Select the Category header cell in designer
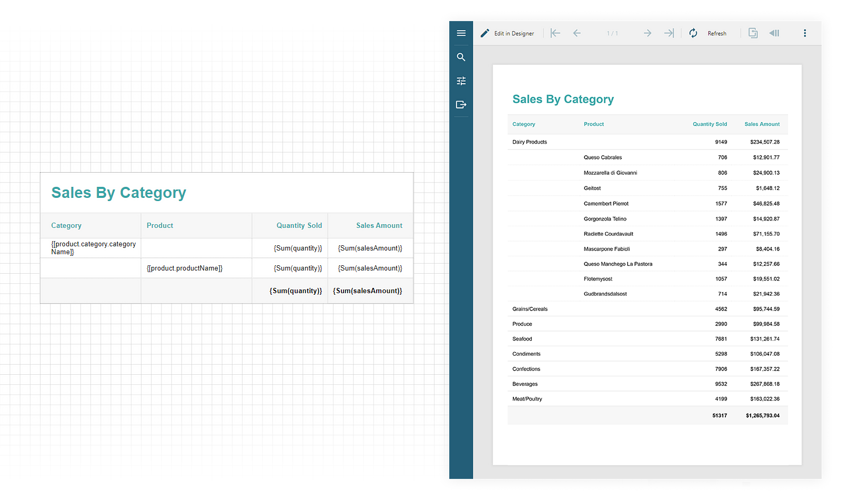The width and height of the screenshot is (868, 500). click(x=90, y=225)
